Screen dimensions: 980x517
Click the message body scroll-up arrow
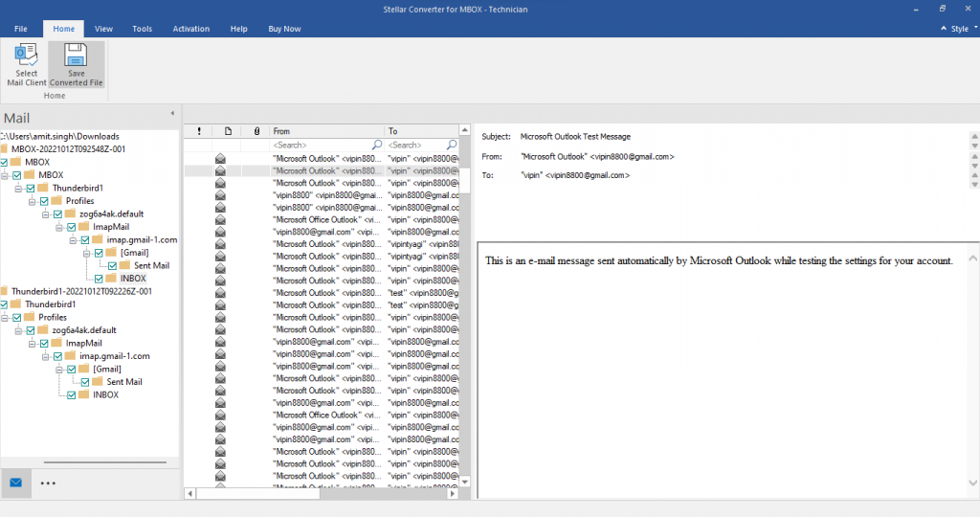[972, 258]
